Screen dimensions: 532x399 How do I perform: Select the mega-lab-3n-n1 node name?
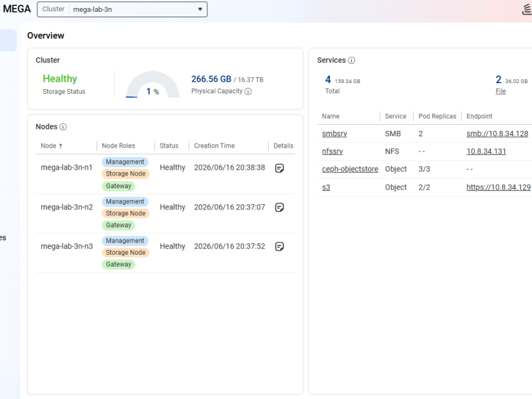66,168
